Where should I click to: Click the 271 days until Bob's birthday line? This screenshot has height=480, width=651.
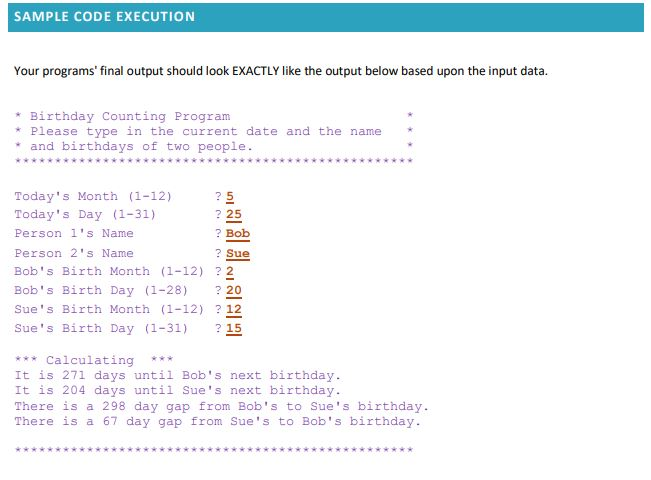pos(178,375)
